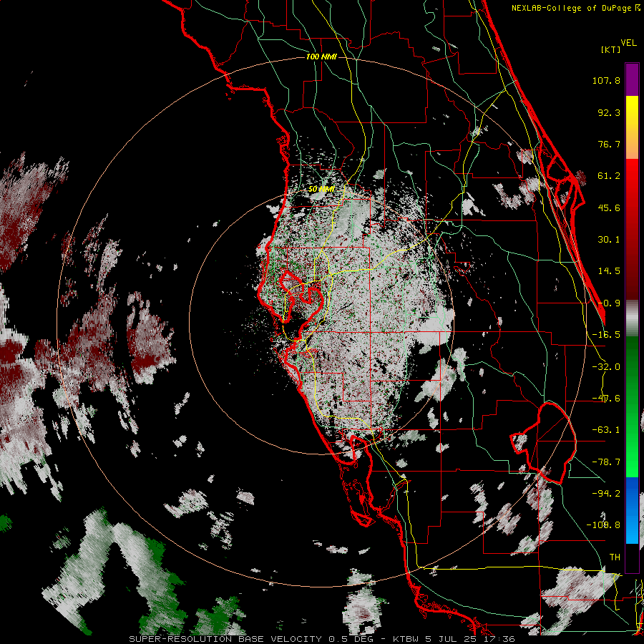Select the 76.7 scale value

pos(609,144)
